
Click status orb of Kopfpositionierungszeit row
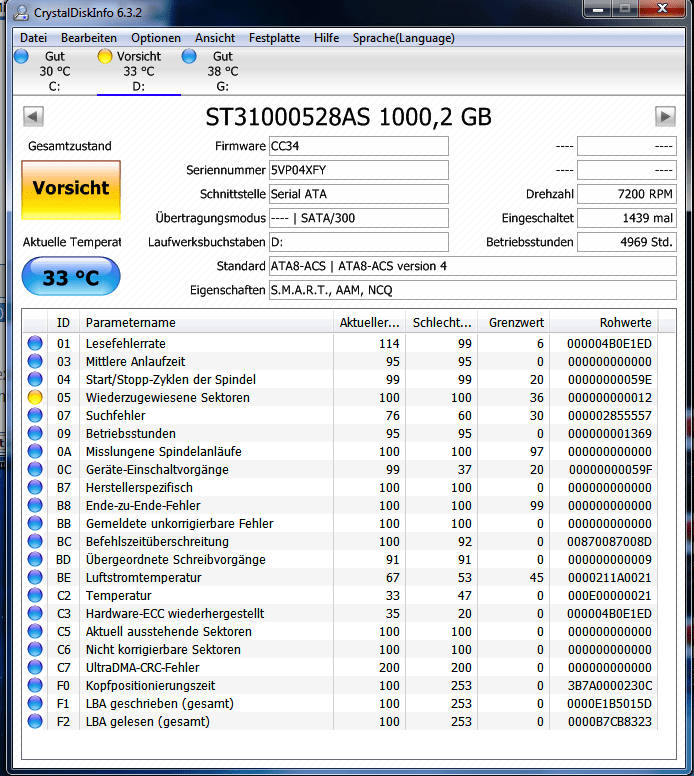click(35, 685)
